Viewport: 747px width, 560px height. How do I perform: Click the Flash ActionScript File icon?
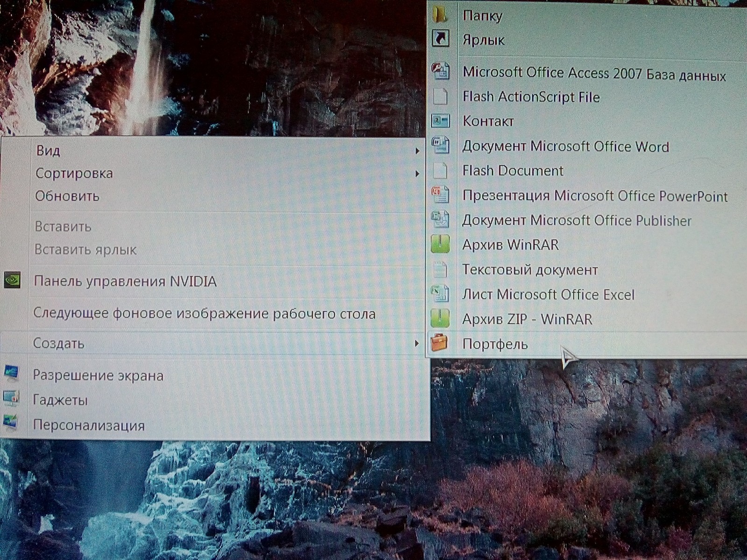click(440, 96)
